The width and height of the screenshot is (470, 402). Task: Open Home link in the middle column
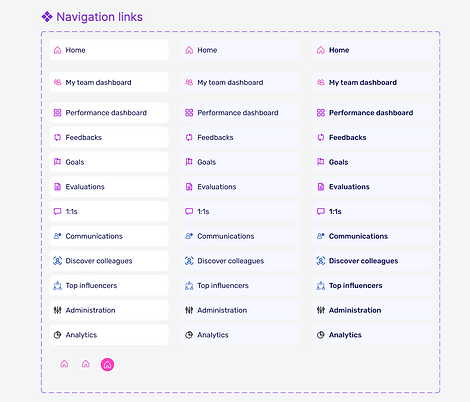tap(241, 50)
